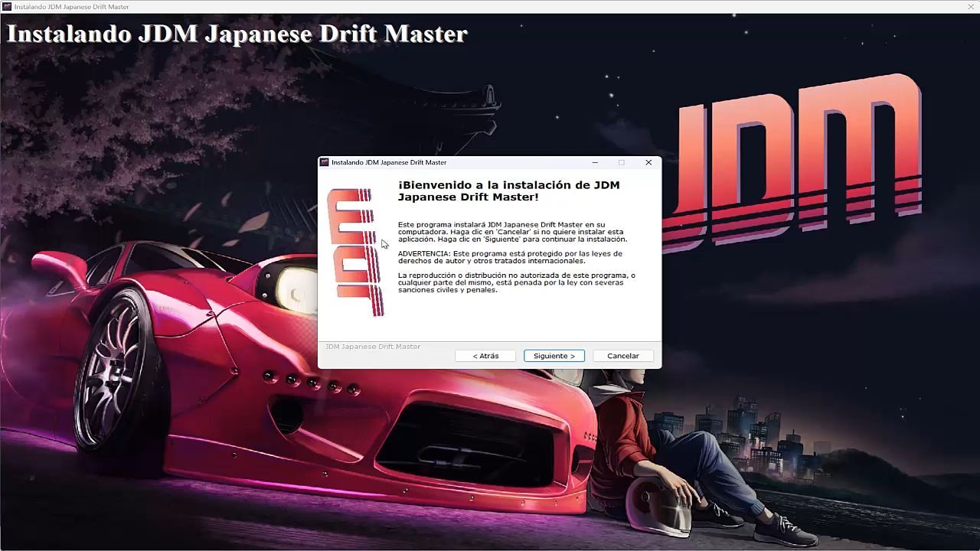Click the greyed 'JDM Japanese Drift Master' footer label

coord(373,347)
